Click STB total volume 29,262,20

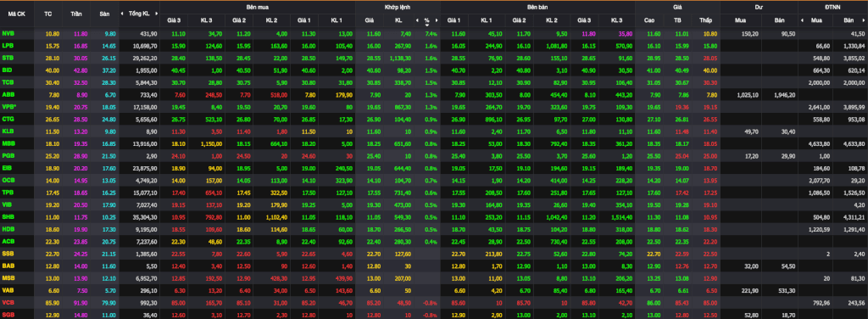pos(146,58)
